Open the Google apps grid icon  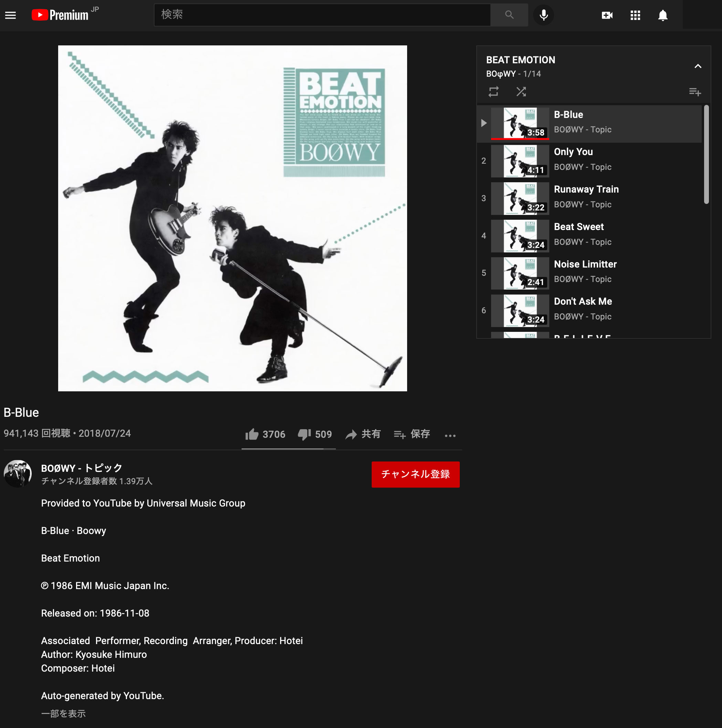click(635, 15)
